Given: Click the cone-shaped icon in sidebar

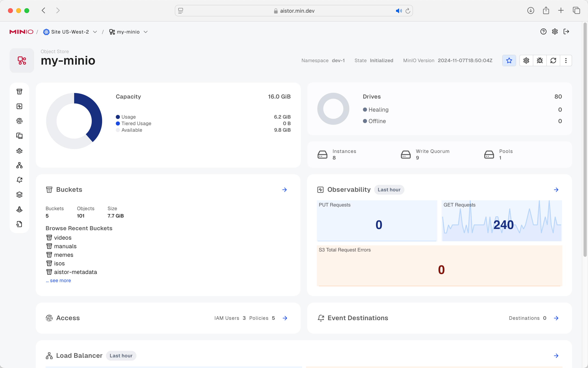Looking at the screenshot, I should [x=19, y=209].
